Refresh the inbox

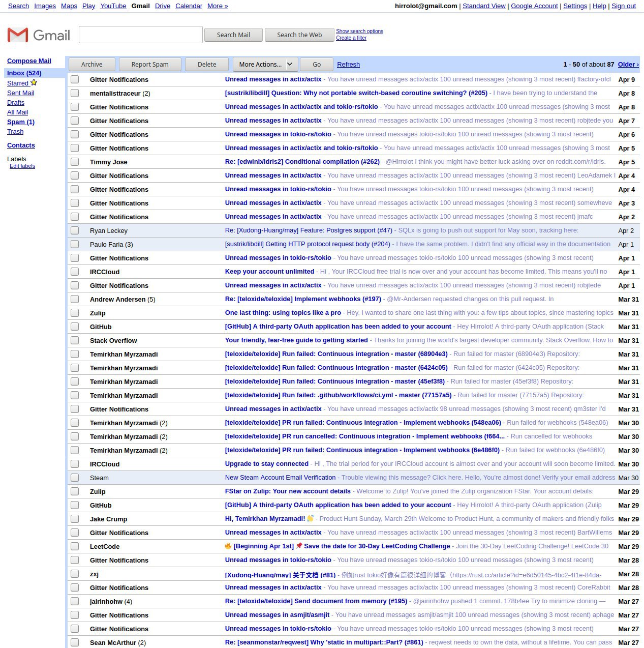(x=348, y=65)
